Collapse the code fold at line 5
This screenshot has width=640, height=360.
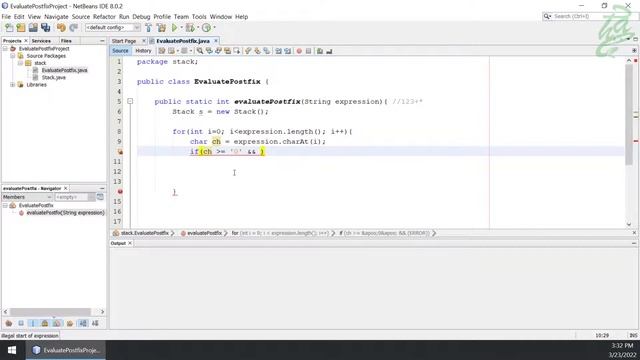point(130,101)
